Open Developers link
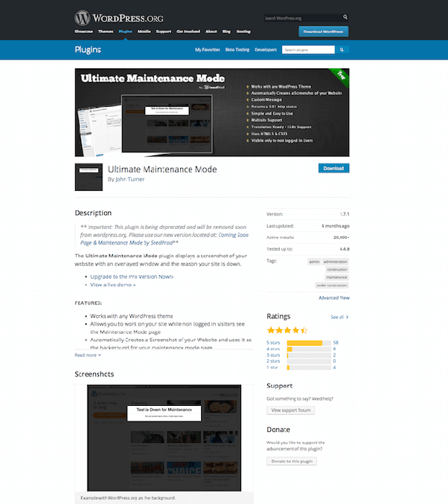Image resolution: width=448 pixels, height=504 pixels. coord(266,50)
